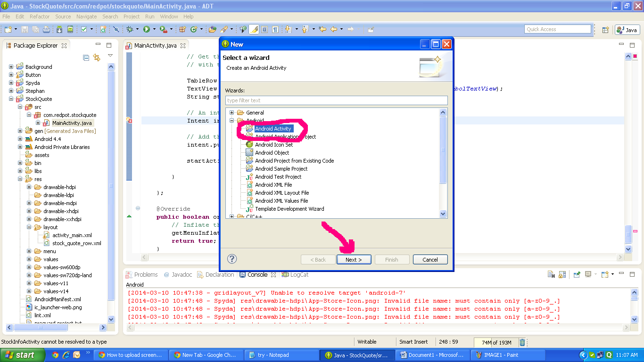644x362 pixels.
Task: Switch to the LogCat tab
Action: pyautogui.click(x=295, y=274)
